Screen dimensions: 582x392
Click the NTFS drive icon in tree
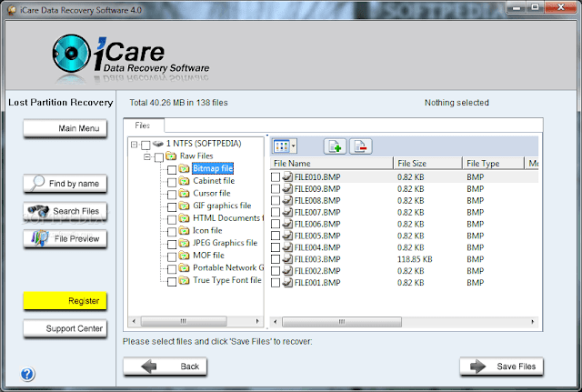[158, 144]
